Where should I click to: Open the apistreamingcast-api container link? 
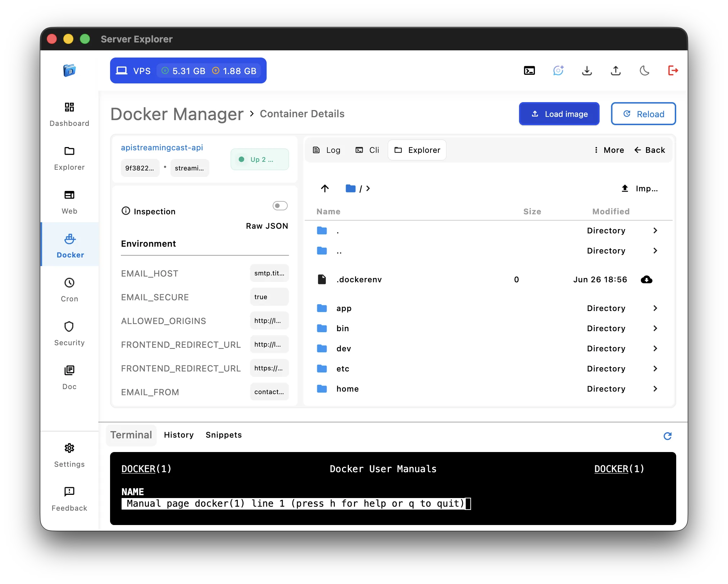[162, 147]
